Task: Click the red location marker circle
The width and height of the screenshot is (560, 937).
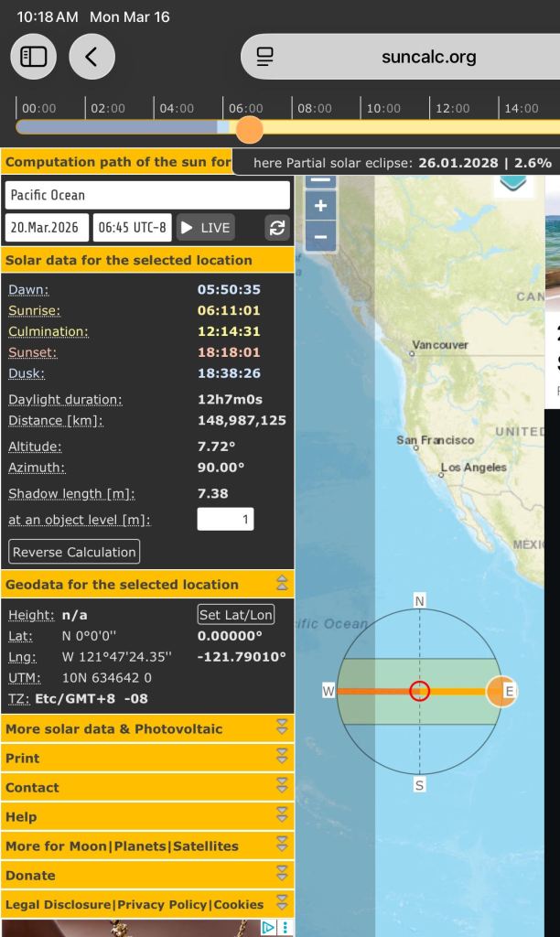Action: [419, 691]
